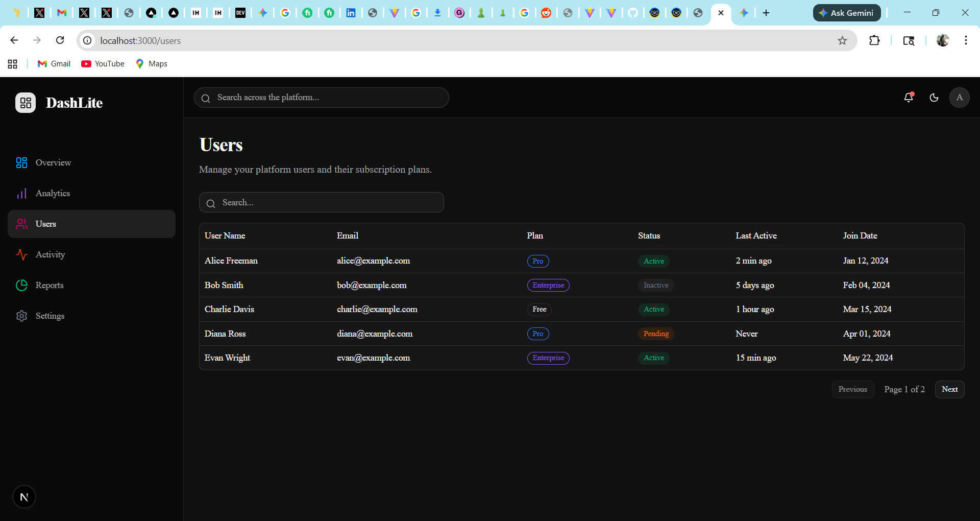The width and height of the screenshot is (980, 521).
Task: Open the Overview section in the sidebar
Action: (53, 162)
